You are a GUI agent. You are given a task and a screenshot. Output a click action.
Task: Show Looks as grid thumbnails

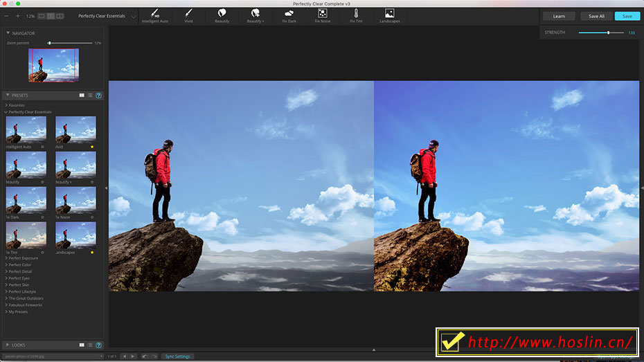point(82,345)
